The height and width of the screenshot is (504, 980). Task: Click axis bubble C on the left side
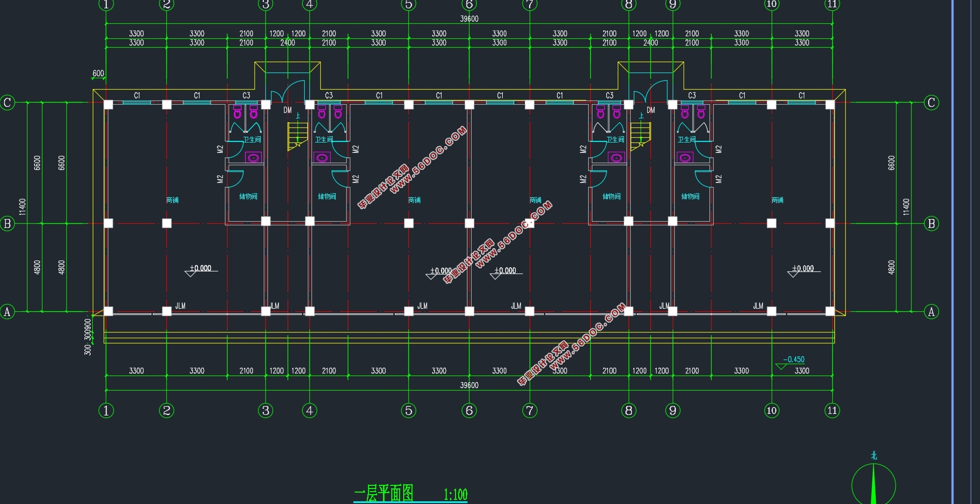tap(7, 103)
